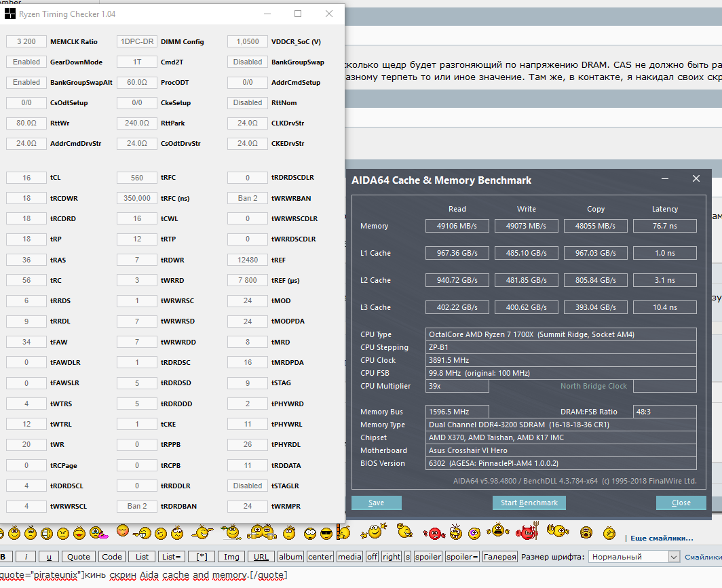Open the font size dropdown Нормальный

634,557
